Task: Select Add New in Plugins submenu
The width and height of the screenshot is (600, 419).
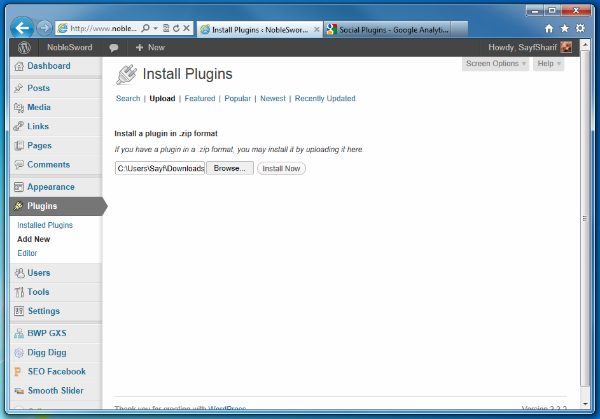Action: pyautogui.click(x=34, y=239)
